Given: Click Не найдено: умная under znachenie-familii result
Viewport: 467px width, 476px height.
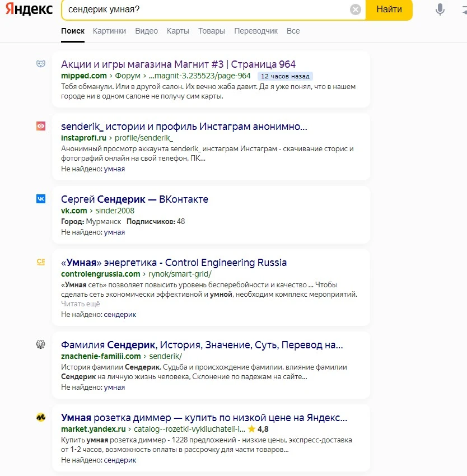Looking at the screenshot, I should 93,388.
